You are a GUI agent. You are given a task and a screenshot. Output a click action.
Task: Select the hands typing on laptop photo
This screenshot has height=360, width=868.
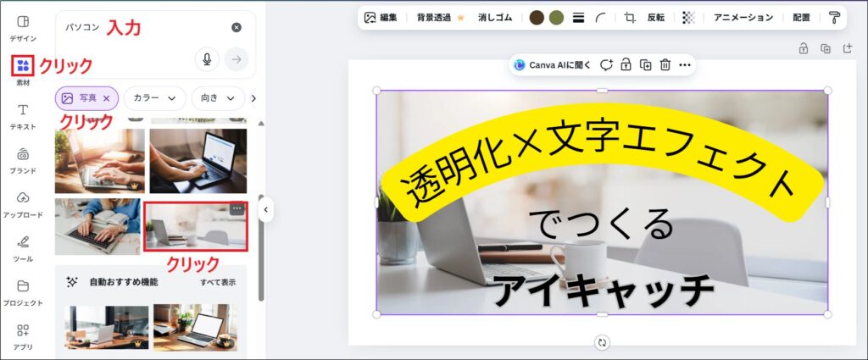pos(100,161)
